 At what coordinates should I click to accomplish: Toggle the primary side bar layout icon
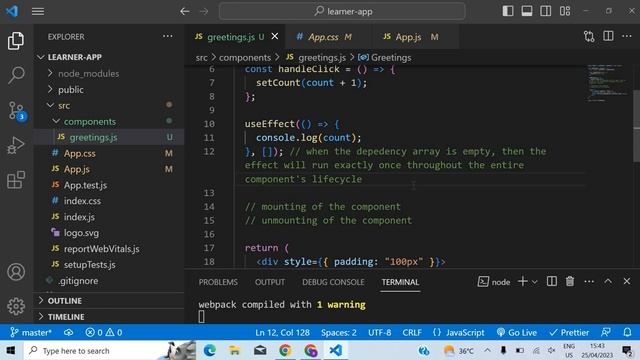(x=508, y=11)
